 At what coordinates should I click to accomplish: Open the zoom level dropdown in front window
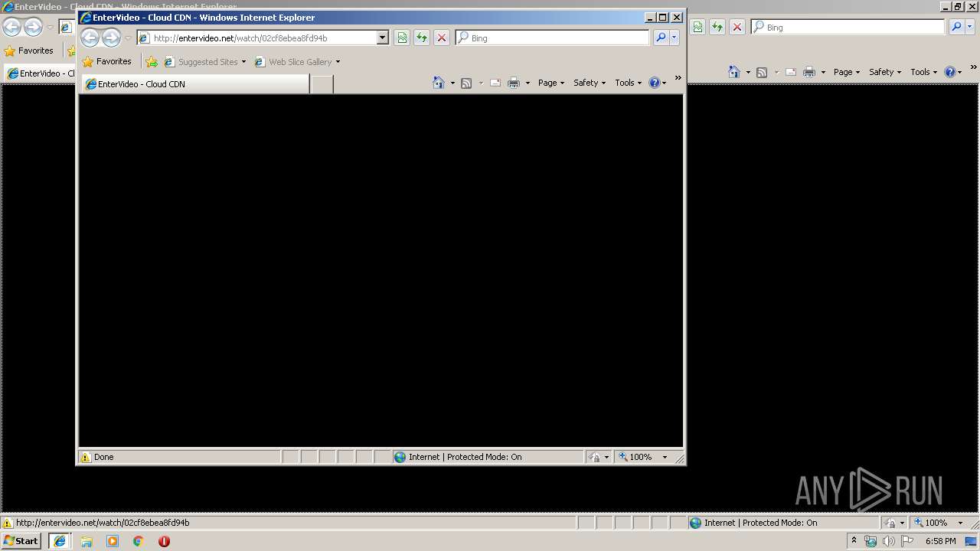click(665, 457)
